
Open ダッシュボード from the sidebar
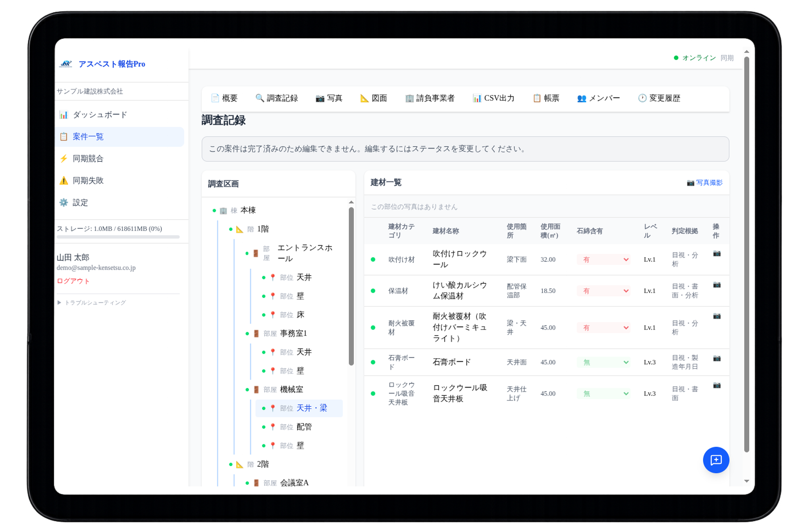[100, 115]
